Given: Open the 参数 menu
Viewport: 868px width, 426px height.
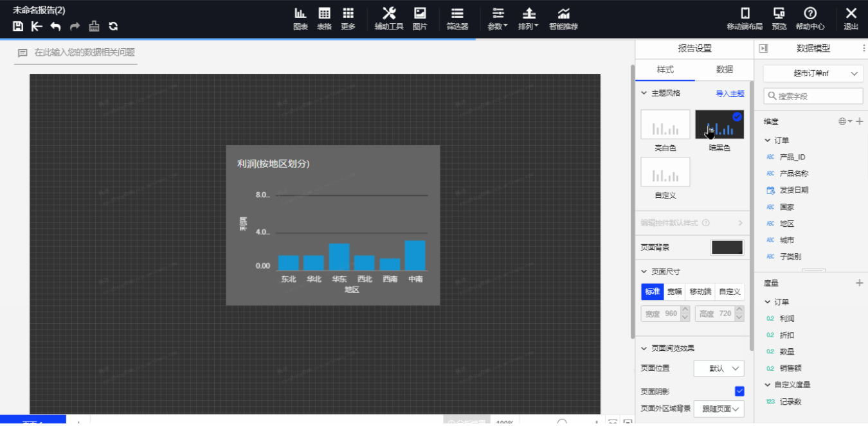Looking at the screenshot, I should (x=497, y=19).
